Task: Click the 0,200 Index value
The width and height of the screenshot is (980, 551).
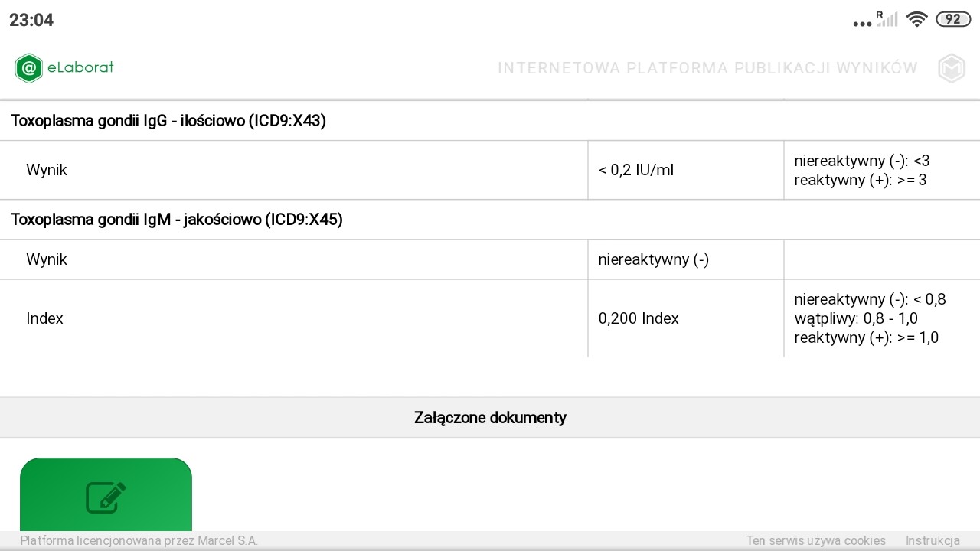Action: click(x=639, y=318)
